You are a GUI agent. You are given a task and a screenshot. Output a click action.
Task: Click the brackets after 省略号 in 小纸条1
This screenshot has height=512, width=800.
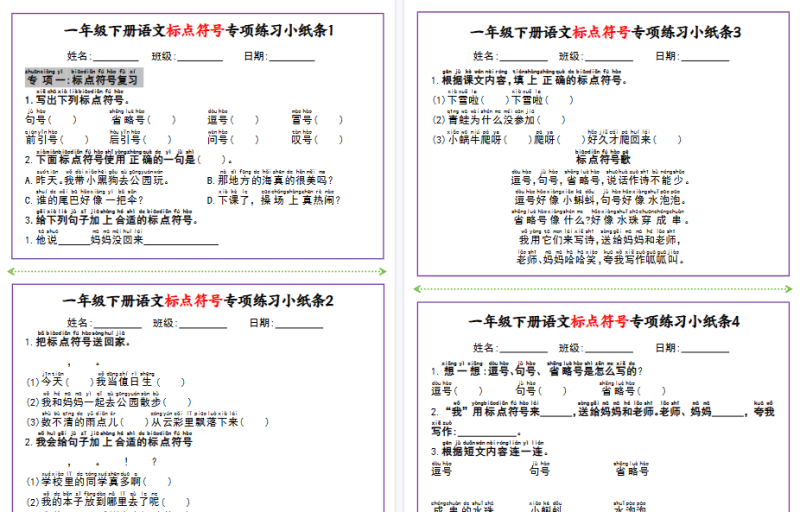[x=161, y=120]
